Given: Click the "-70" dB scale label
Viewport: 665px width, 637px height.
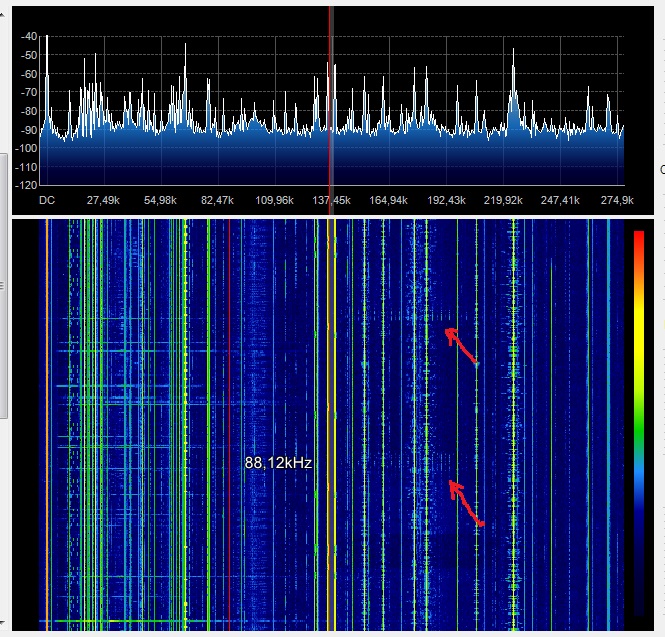Looking at the screenshot, I should 29,92.
